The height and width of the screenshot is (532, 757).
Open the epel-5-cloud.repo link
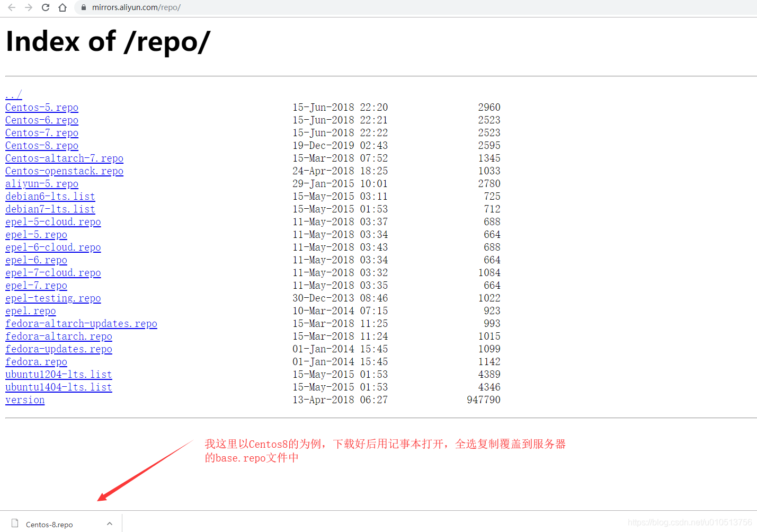[53, 222]
